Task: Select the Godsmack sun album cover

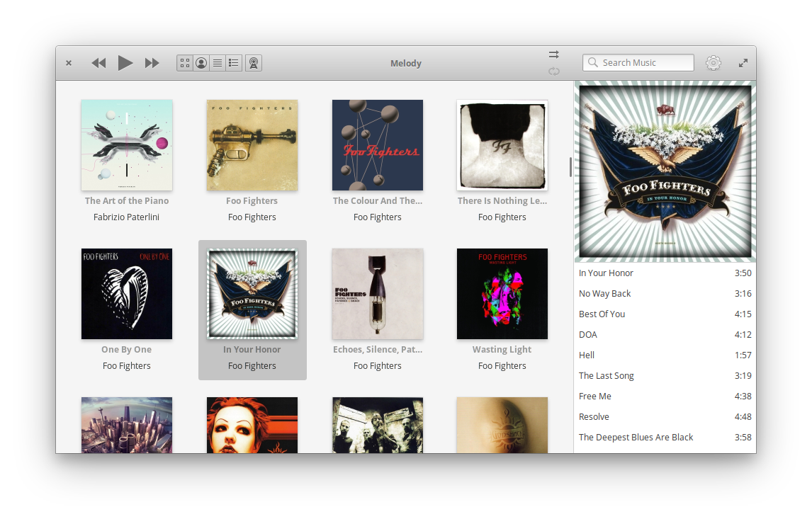Action: coord(502,426)
